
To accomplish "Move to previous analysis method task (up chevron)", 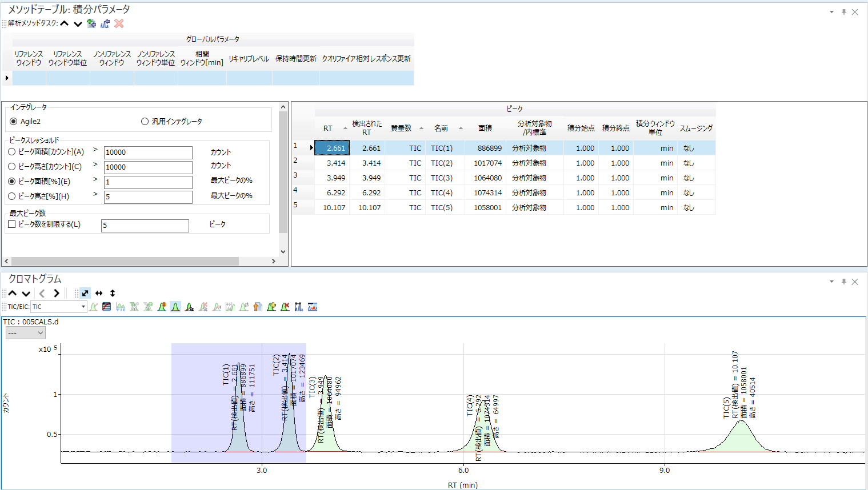I will (65, 23).
